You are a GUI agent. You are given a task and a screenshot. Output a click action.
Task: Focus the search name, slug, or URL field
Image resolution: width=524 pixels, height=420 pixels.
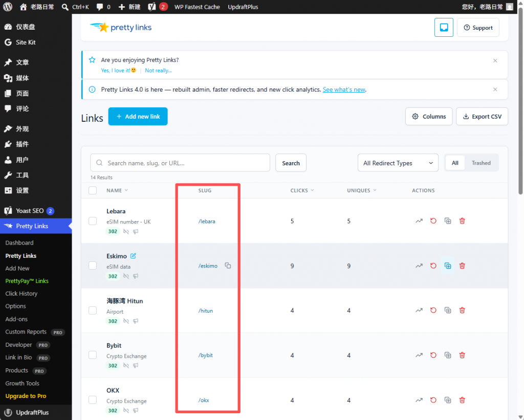tap(180, 163)
